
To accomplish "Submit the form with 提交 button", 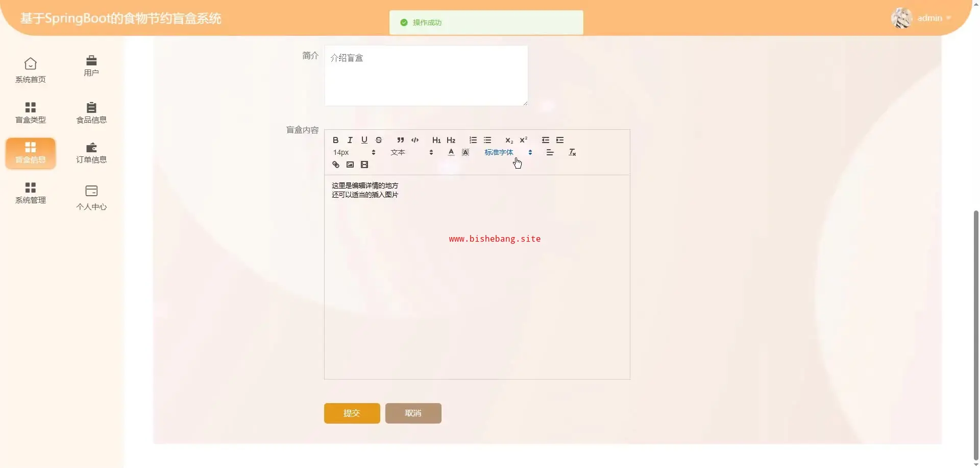I will pyautogui.click(x=352, y=413).
